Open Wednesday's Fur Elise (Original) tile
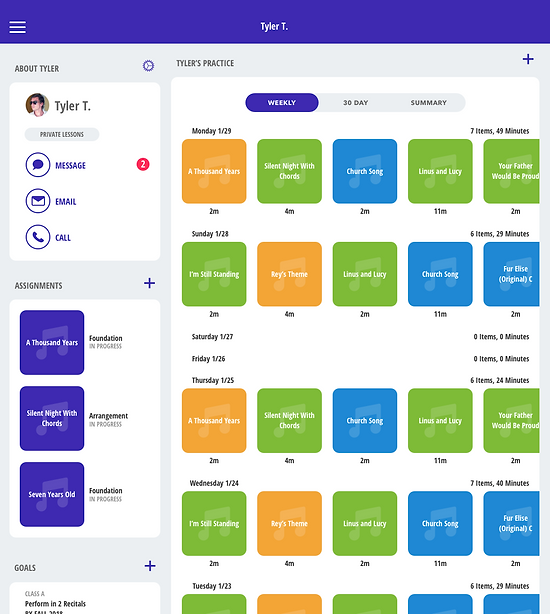Screen dimensions: 550x614 tap(512, 524)
